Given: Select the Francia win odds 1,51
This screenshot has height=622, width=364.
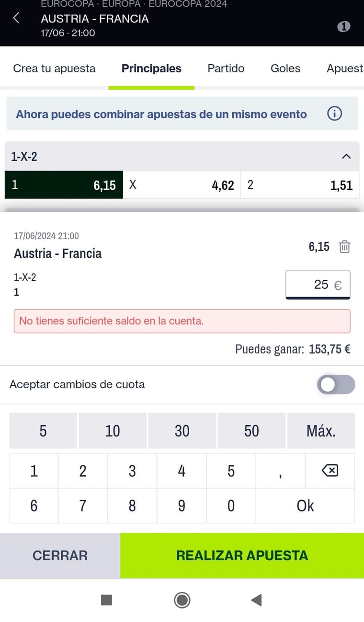Looking at the screenshot, I should [x=300, y=185].
